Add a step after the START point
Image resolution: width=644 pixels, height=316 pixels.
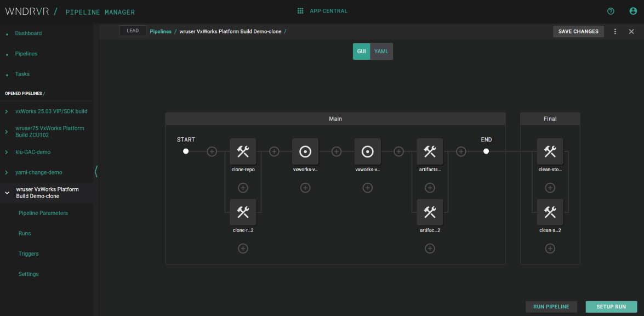click(212, 151)
